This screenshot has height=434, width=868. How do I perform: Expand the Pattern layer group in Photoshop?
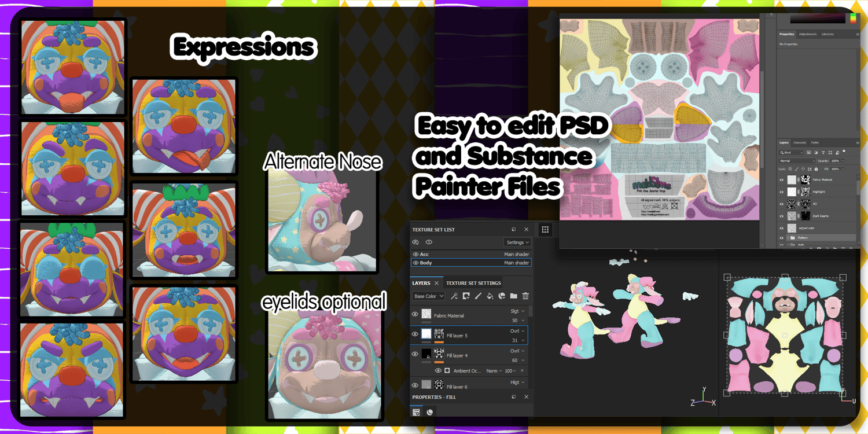pos(788,238)
